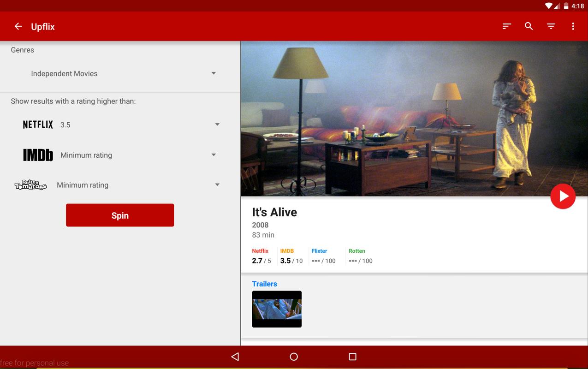Click the "Show results with a rating higher than" label
This screenshot has width=588, height=369.
click(73, 101)
